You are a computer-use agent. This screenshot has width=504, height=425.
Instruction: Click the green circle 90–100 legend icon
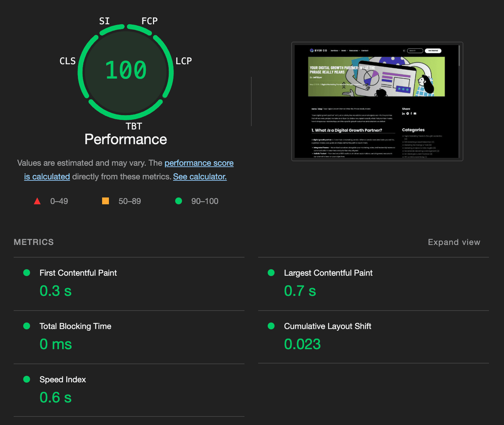coord(179,201)
